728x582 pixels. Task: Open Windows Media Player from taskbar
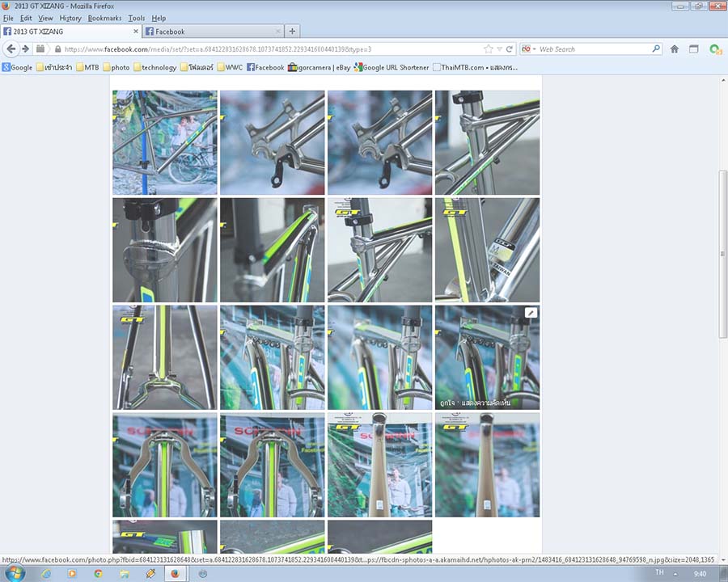click(72, 574)
